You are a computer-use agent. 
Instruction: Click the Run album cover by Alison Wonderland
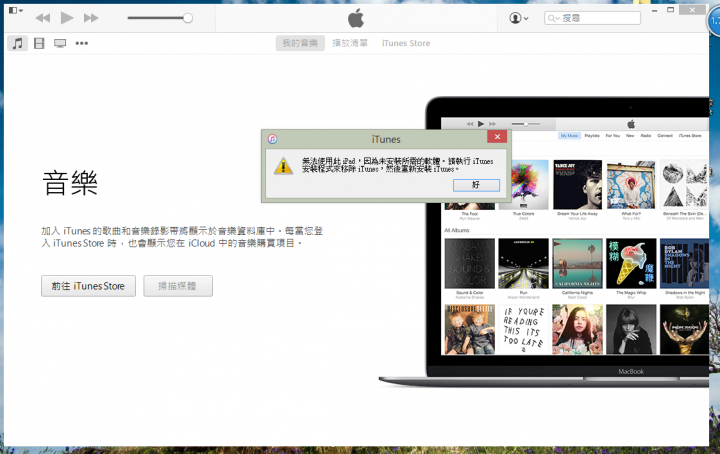pos(523,263)
